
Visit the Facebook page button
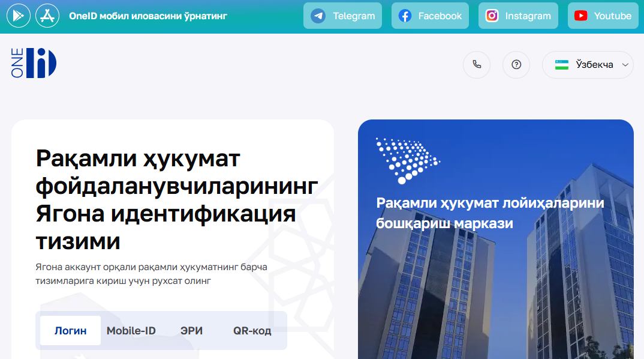[x=430, y=16]
